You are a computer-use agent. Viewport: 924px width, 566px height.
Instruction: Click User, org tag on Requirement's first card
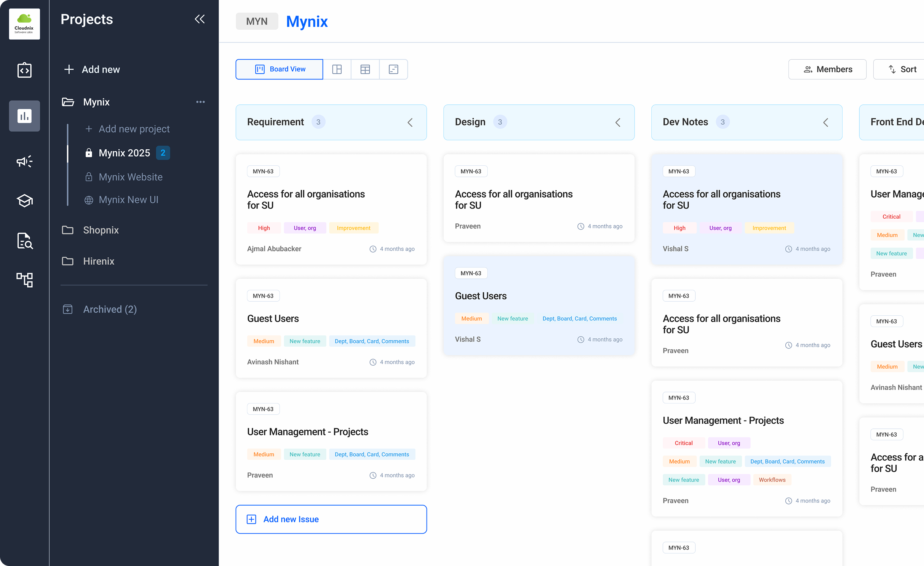coord(305,228)
